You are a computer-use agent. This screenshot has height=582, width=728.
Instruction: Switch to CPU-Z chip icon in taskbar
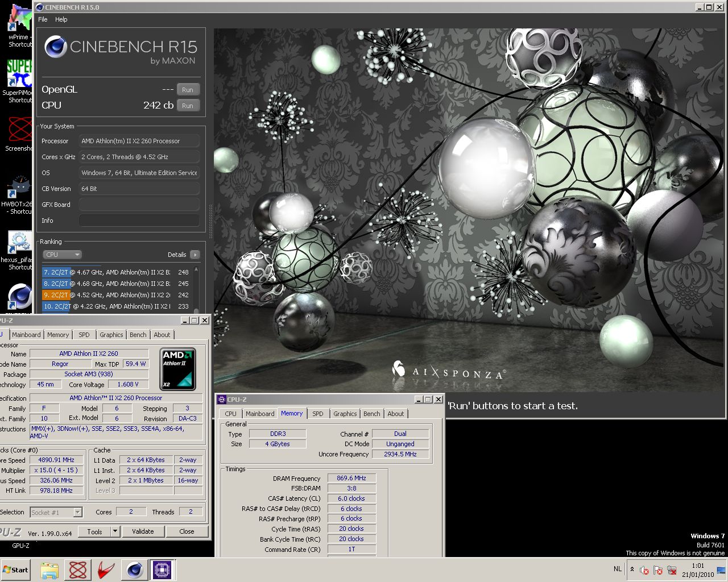[x=162, y=569]
